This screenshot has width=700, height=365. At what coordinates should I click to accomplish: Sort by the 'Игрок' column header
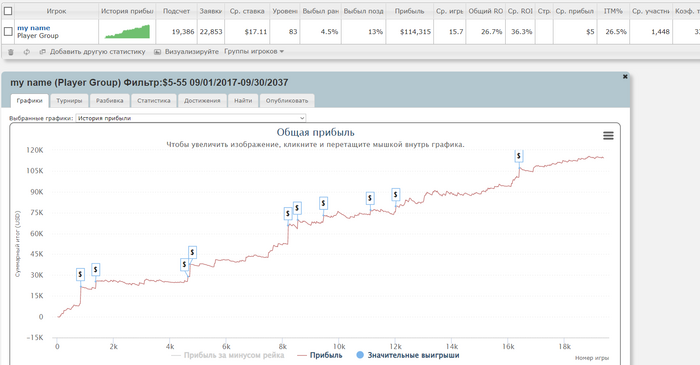point(56,11)
